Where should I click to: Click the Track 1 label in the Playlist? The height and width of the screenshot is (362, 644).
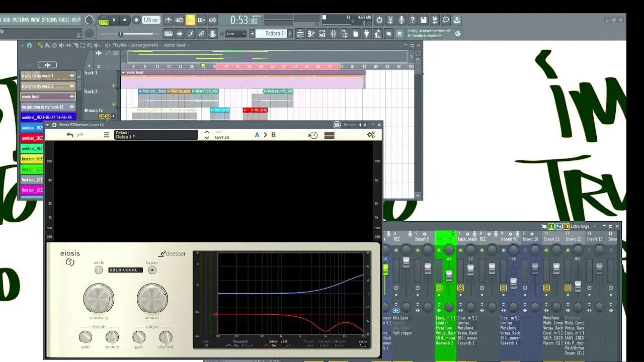pyautogui.click(x=91, y=73)
